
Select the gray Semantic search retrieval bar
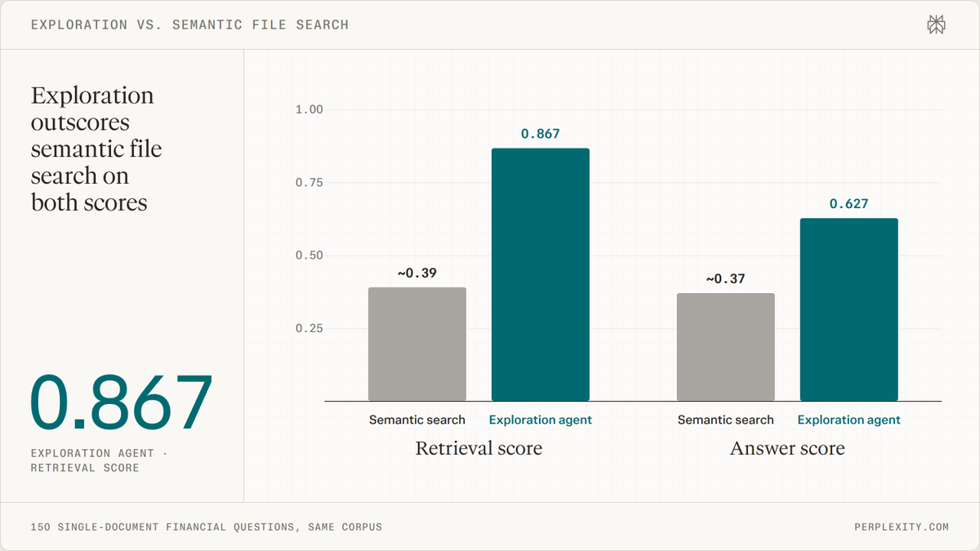(417, 344)
